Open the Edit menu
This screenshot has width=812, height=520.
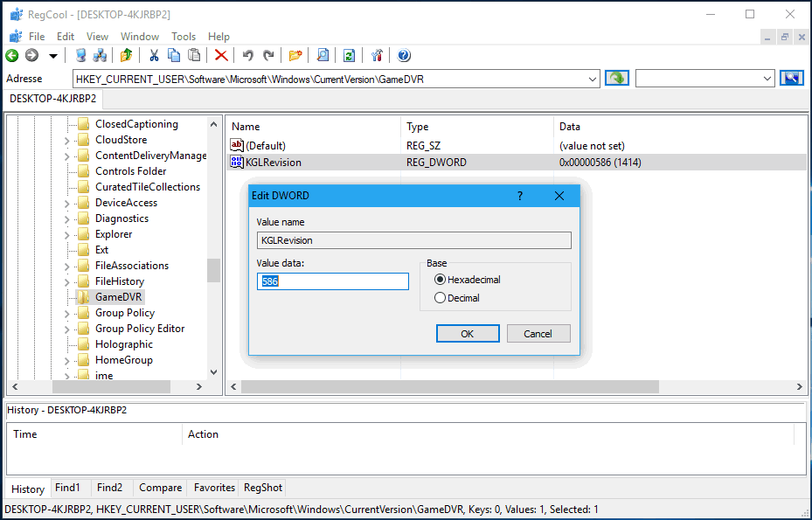tap(66, 36)
